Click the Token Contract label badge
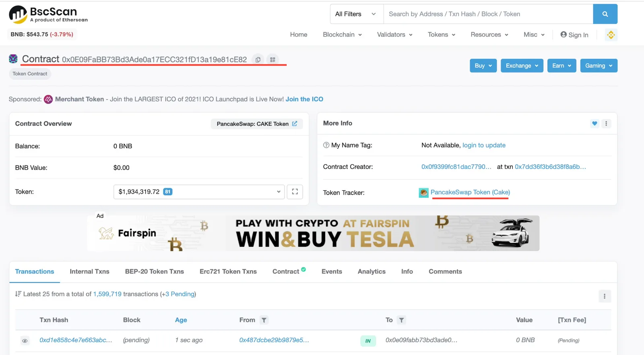Screen dimensions: 644x355 [30, 74]
